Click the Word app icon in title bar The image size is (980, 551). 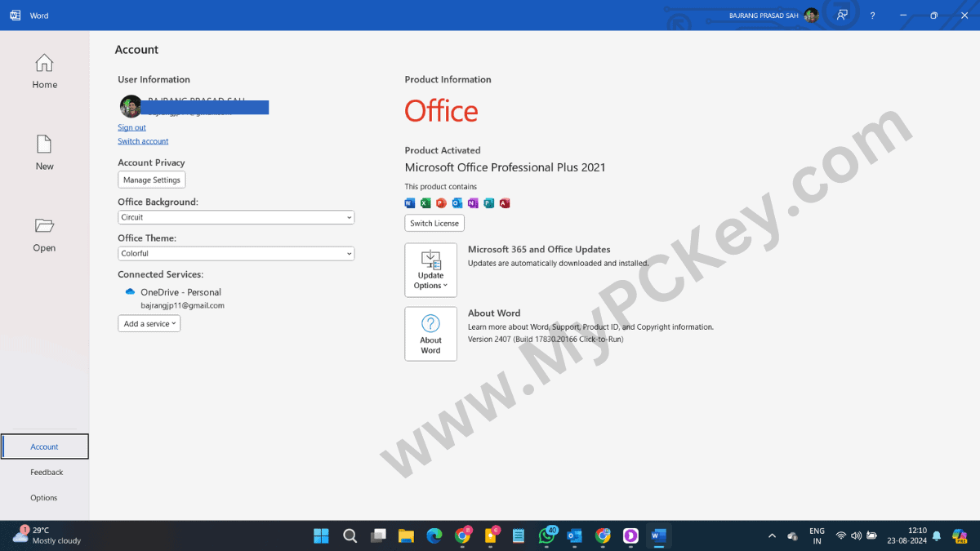pyautogui.click(x=16, y=16)
